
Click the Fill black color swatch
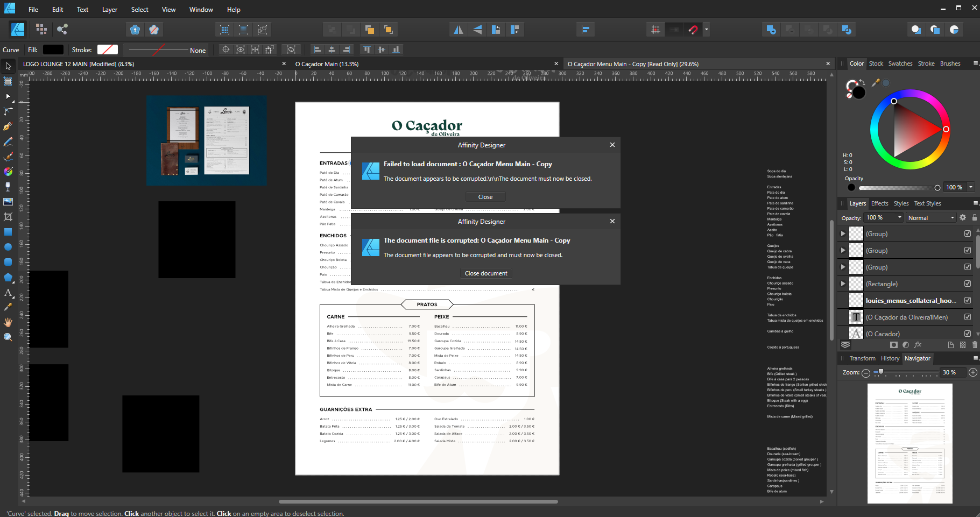[x=53, y=49]
